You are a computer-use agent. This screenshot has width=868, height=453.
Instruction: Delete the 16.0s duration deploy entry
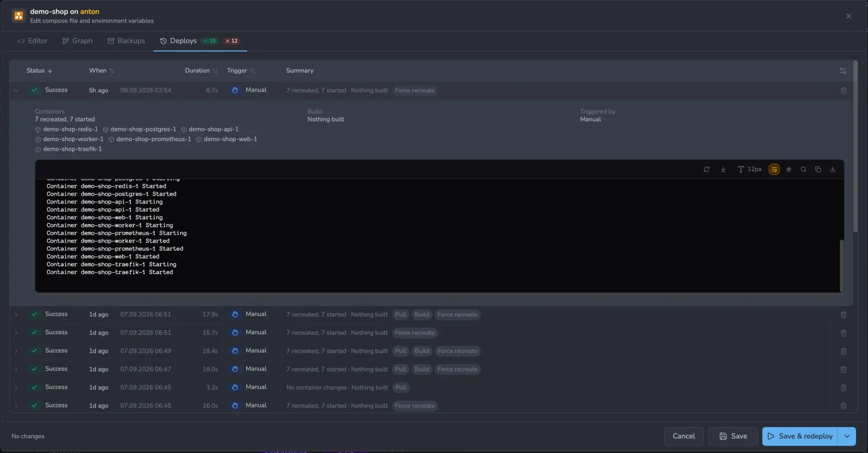click(844, 406)
